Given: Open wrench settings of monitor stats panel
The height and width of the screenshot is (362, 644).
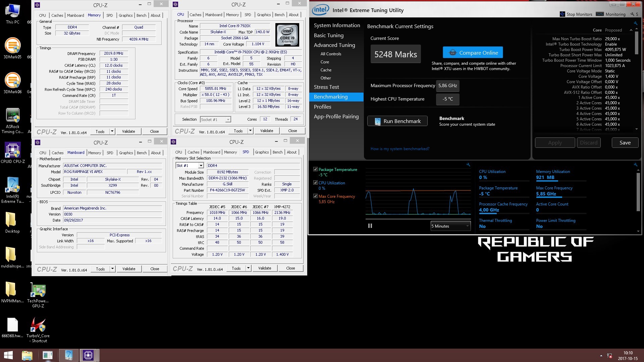Looking at the screenshot, I should pyautogui.click(x=635, y=165).
